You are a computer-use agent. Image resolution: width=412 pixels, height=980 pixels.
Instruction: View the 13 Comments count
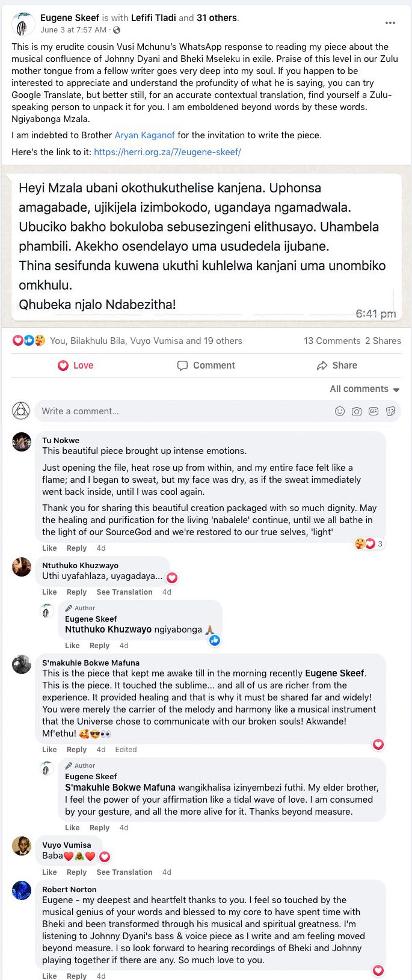coord(331,341)
